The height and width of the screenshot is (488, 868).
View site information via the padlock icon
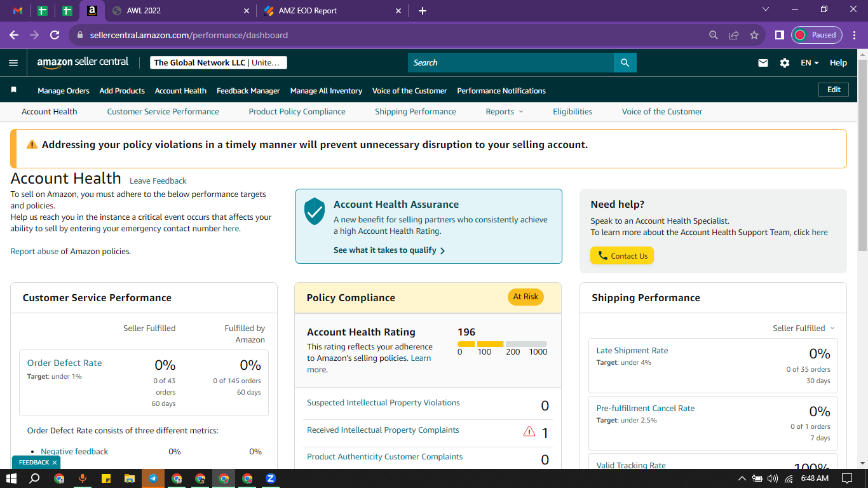[80, 36]
